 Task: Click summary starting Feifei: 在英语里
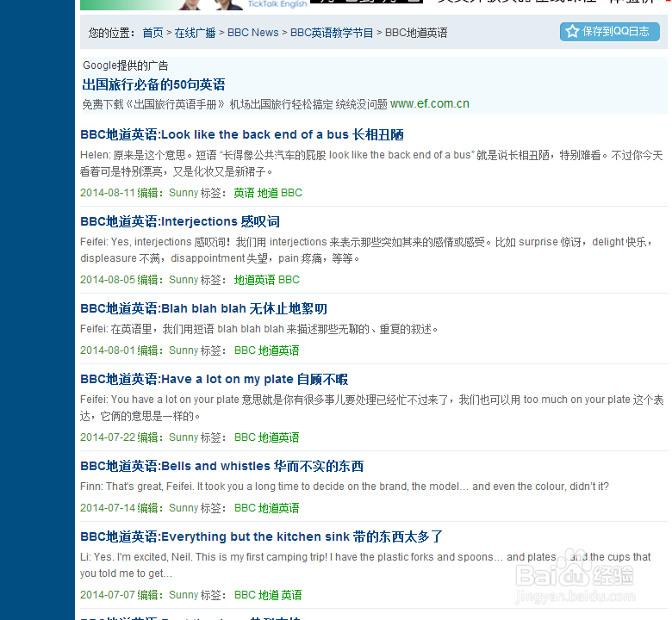(258, 329)
